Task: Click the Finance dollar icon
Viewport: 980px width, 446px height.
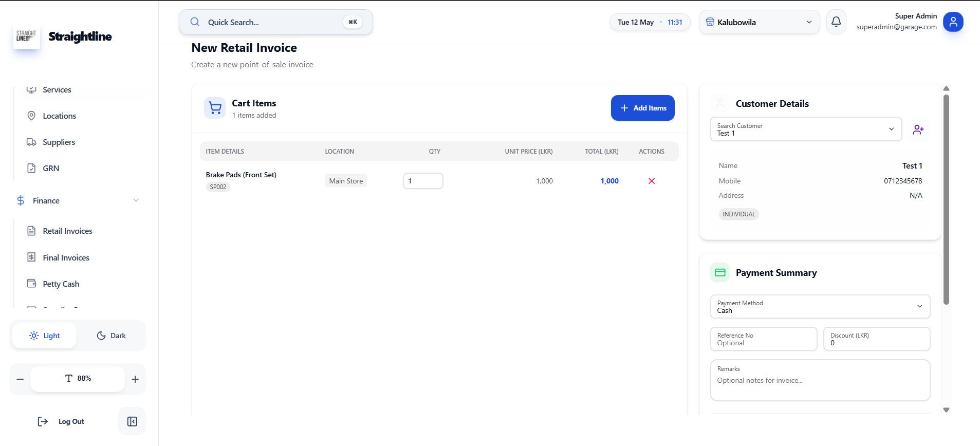Action: click(x=21, y=200)
